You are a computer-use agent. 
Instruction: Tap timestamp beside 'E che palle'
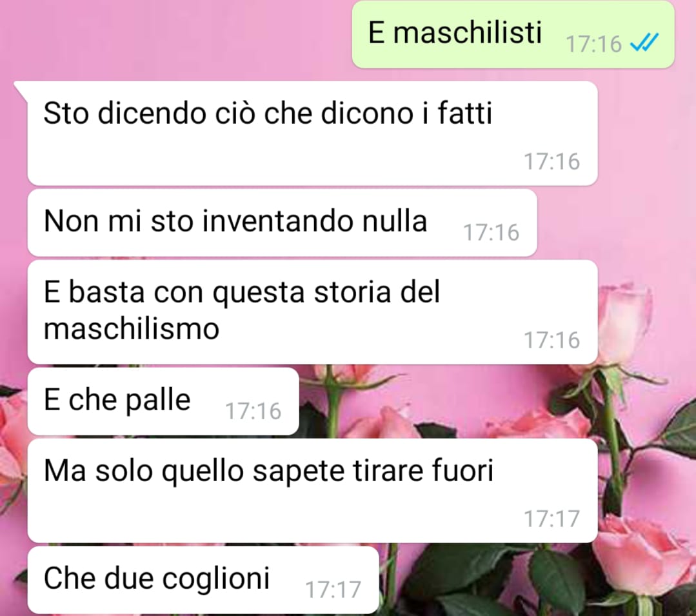[253, 411]
